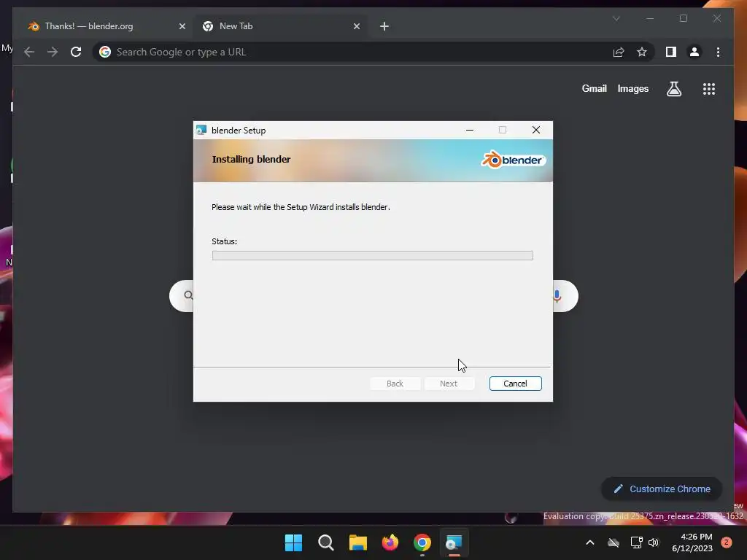Open the Images link
Viewport: 747px width, 560px height.
tap(632, 88)
